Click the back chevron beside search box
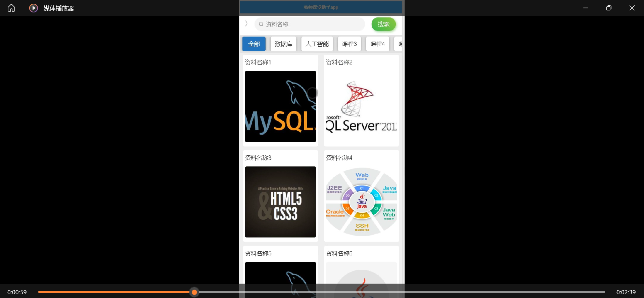644x298 pixels. [246, 23]
